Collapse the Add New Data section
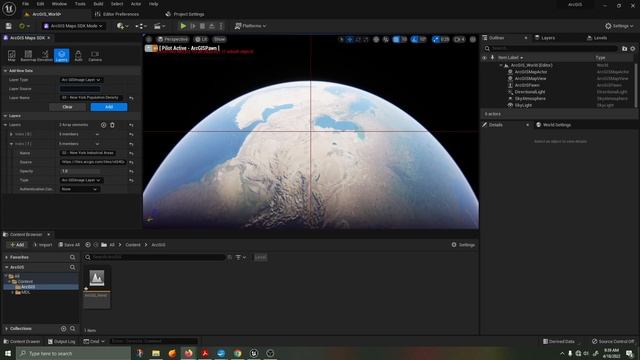Image resolution: width=640 pixels, height=360 pixels. pyautogui.click(x=5, y=71)
